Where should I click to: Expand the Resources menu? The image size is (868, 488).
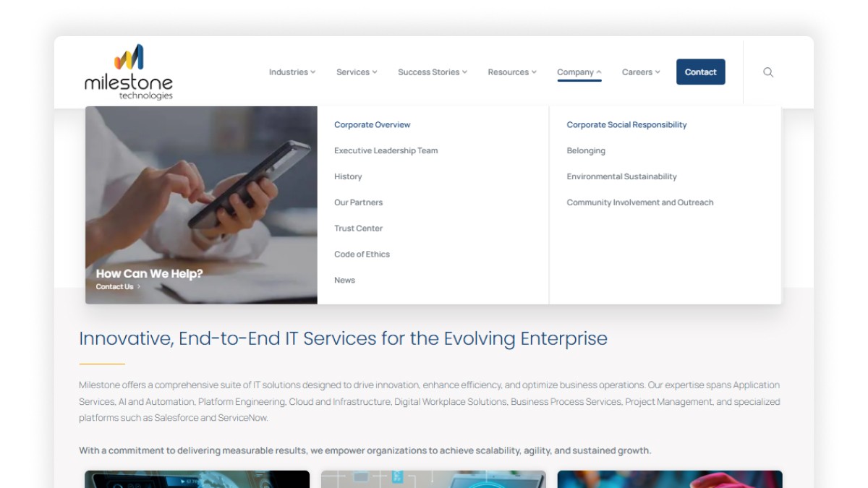point(512,72)
